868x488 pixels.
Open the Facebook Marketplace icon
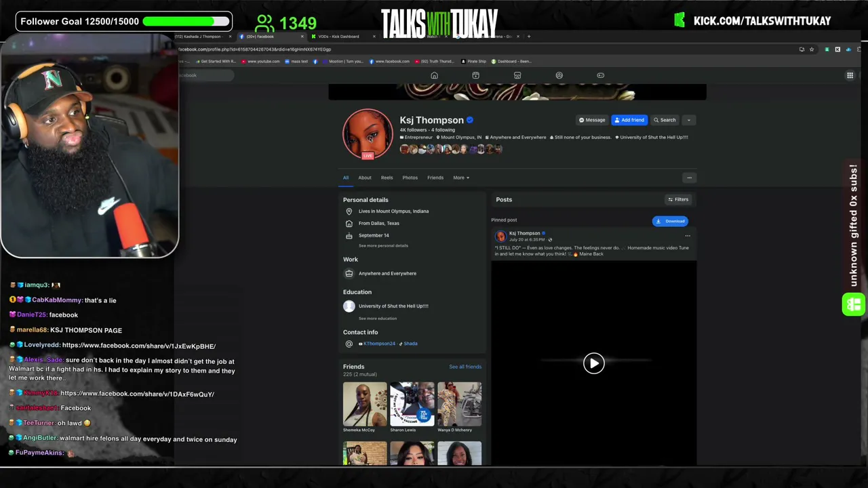click(x=517, y=75)
